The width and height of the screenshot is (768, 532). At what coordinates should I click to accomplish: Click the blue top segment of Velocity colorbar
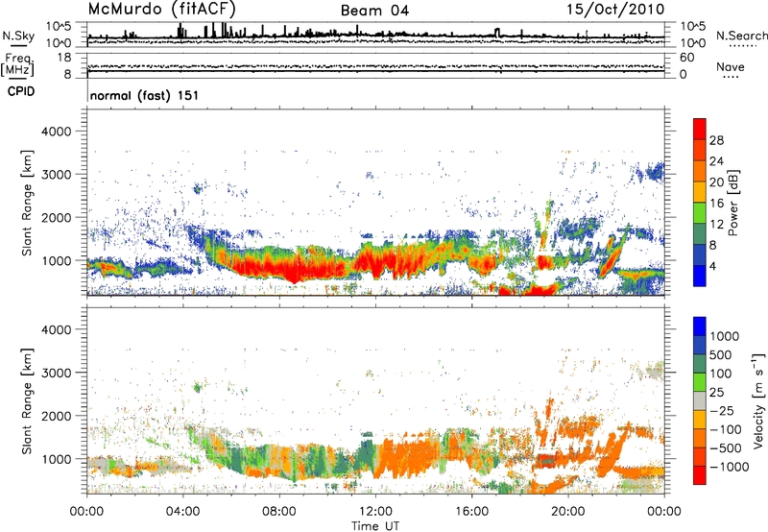(700, 326)
